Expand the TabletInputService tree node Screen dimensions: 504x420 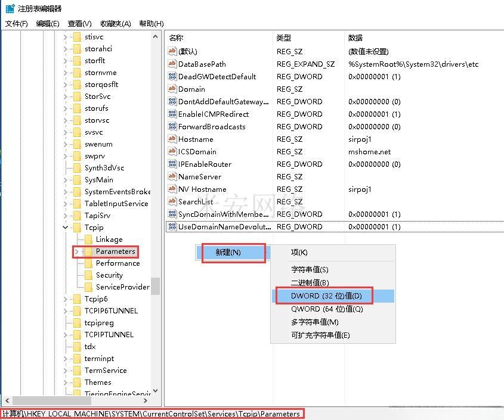click(x=65, y=204)
